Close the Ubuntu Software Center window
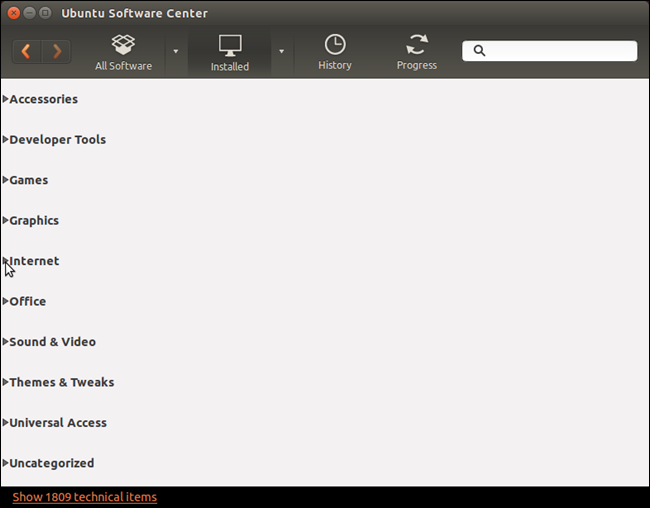 (x=14, y=13)
